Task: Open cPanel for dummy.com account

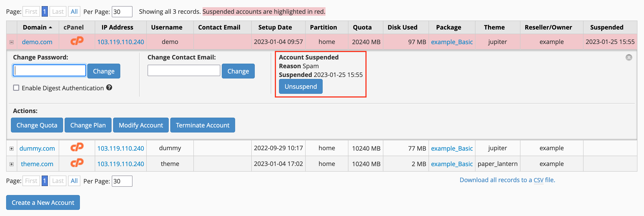Action: tap(77, 147)
